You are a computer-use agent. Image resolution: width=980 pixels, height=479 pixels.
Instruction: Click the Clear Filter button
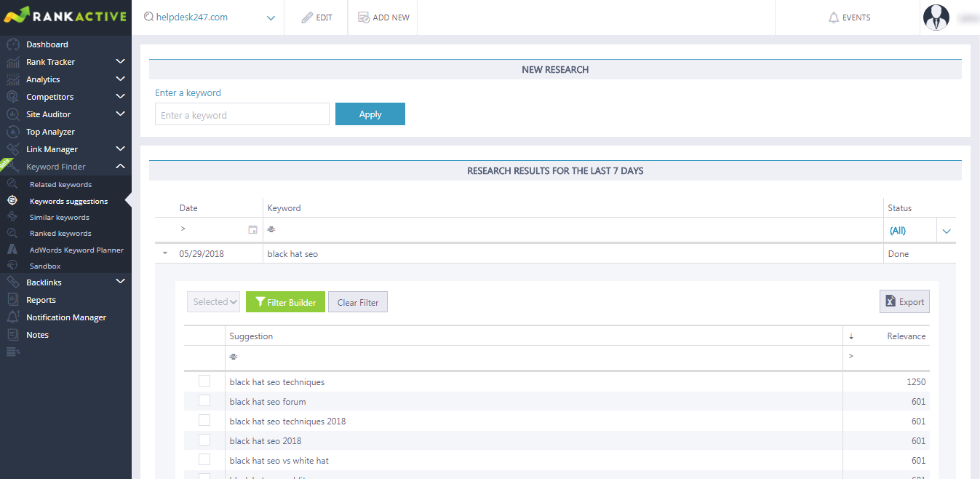(358, 302)
